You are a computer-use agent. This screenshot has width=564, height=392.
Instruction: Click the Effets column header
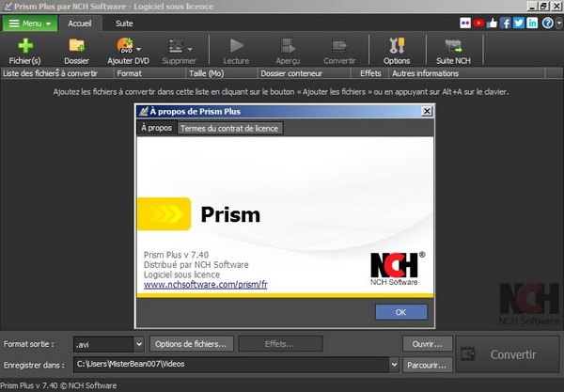coord(370,73)
